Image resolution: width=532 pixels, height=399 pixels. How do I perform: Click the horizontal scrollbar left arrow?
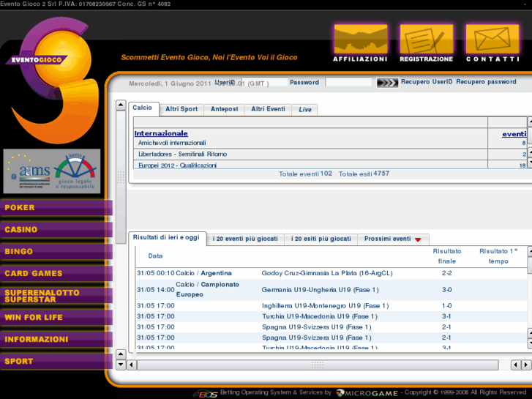point(132,365)
